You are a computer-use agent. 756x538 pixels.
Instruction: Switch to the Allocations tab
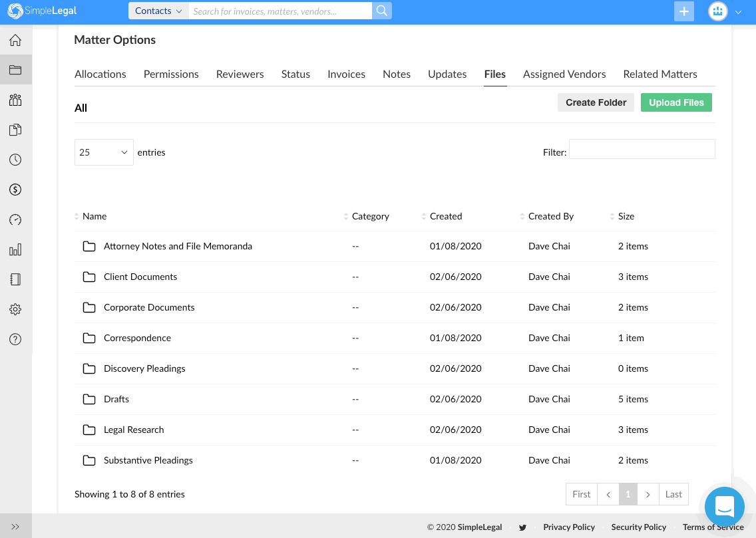pyautogui.click(x=100, y=74)
